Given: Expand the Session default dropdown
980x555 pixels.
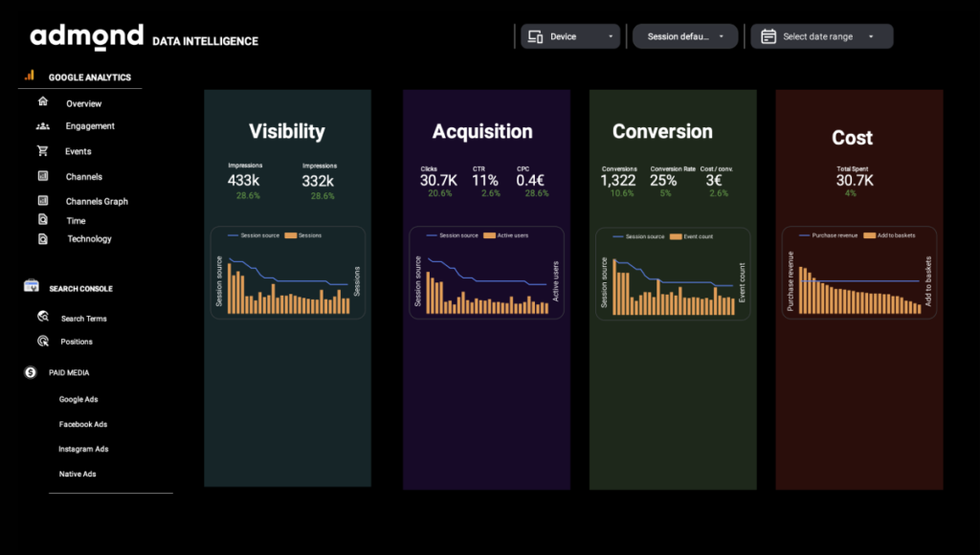Looking at the screenshot, I should [x=684, y=36].
